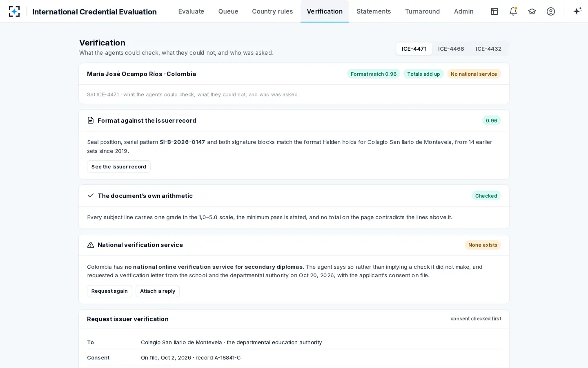Click Attach a reply button
588x368 pixels.
coord(158,291)
